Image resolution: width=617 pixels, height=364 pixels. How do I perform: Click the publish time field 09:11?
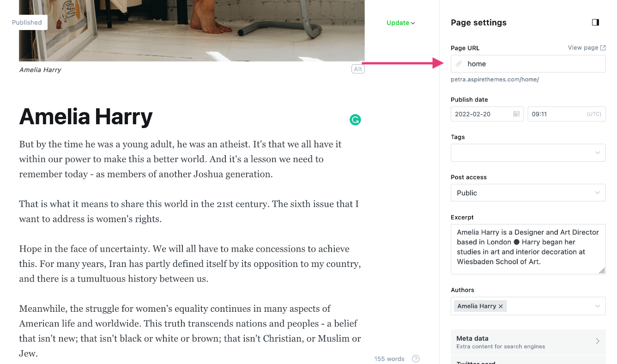567,114
